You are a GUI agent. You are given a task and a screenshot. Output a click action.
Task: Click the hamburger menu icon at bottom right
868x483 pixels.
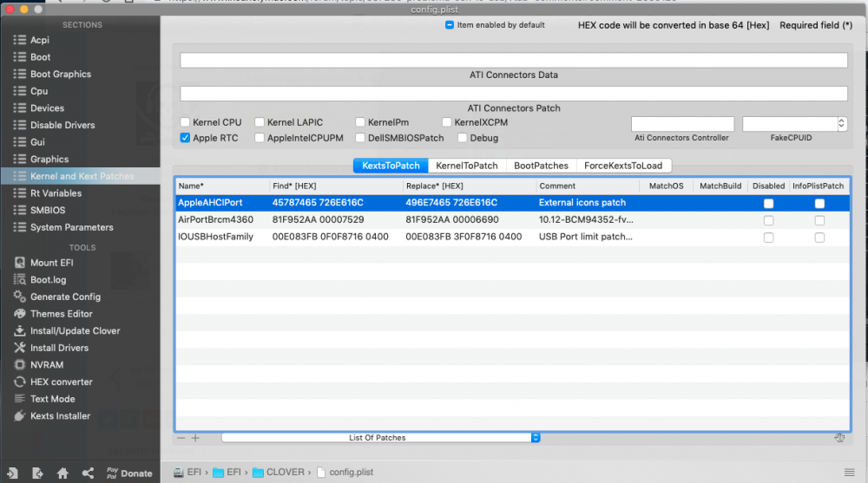[x=849, y=473]
